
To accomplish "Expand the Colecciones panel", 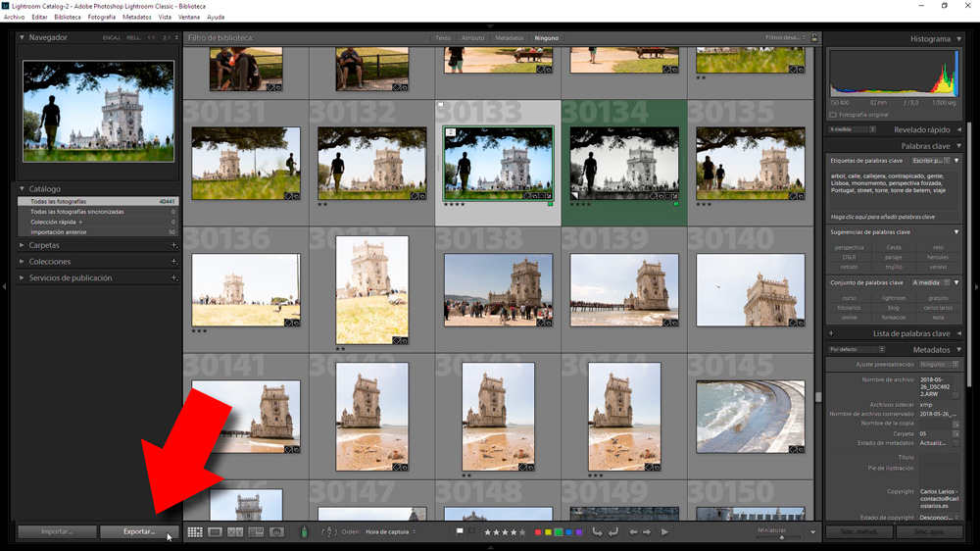I will [22, 262].
